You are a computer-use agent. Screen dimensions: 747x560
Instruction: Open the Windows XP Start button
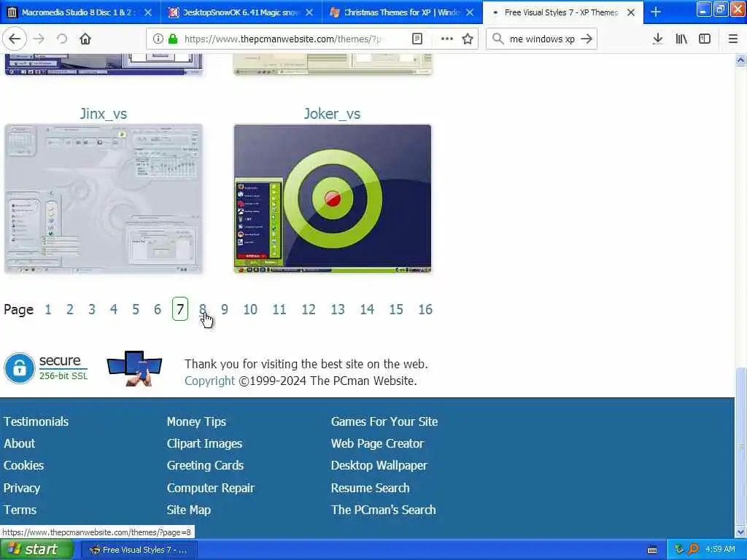pyautogui.click(x=36, y=550)
